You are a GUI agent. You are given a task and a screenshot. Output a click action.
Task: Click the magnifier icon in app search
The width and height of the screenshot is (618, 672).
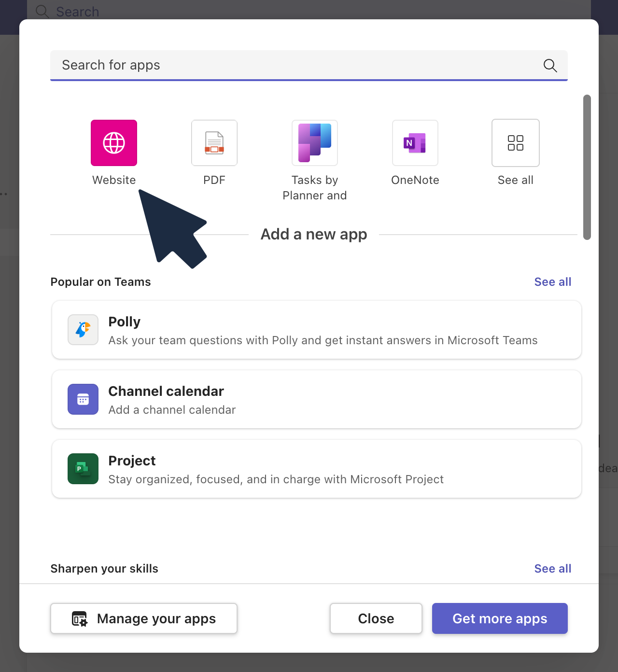[x=550, y=65]
